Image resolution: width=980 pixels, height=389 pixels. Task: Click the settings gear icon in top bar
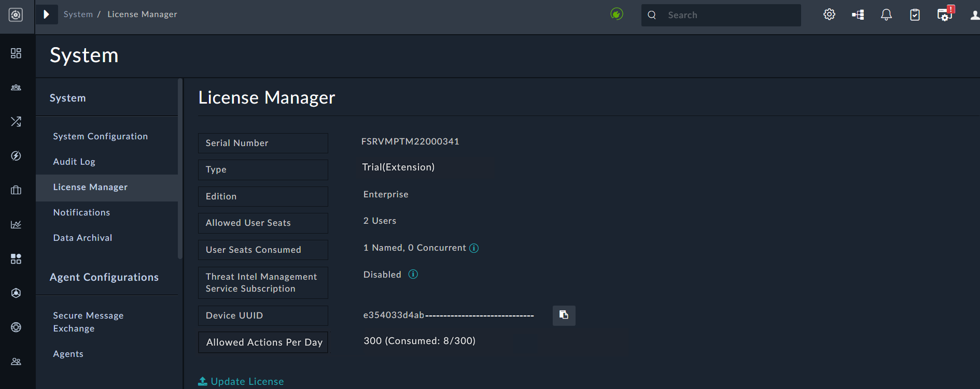[829, 15]
